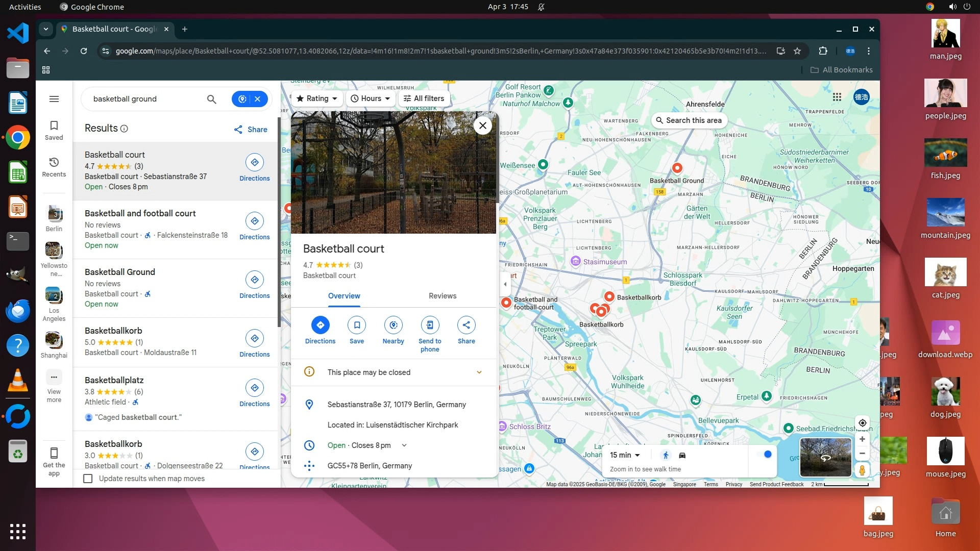Image resolution: width=980 pixels, height=551 pixels.
Task: Click the Nearby icon in place panel
Action: (393, 325)
